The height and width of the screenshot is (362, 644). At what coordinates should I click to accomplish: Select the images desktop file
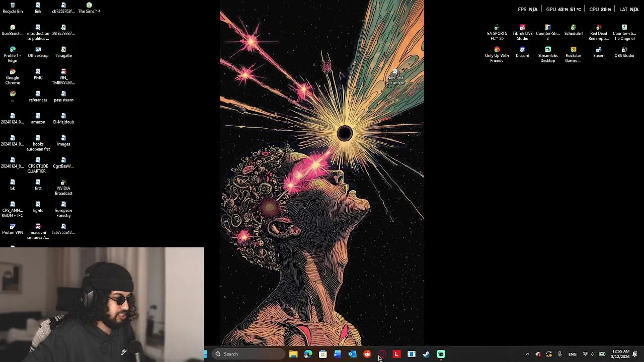coord(63,140)
